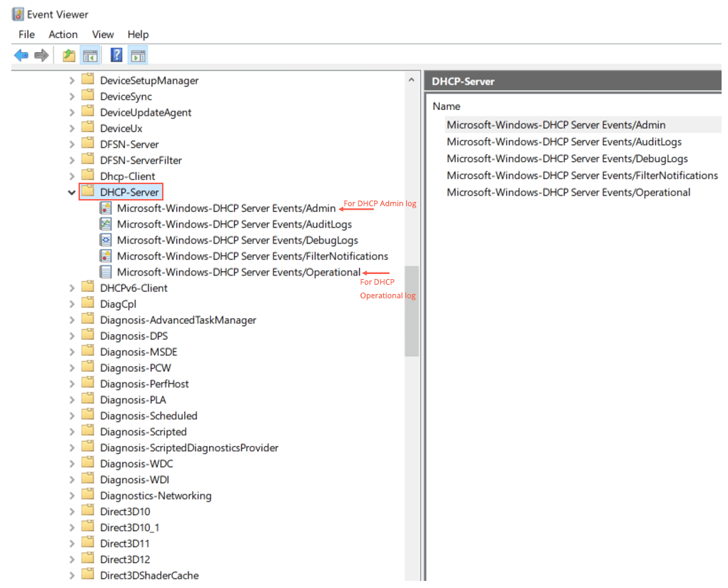Click the tree pane vertical scrollbar thumb
Viewport: 728px width, 588px height.
(411, 310)
